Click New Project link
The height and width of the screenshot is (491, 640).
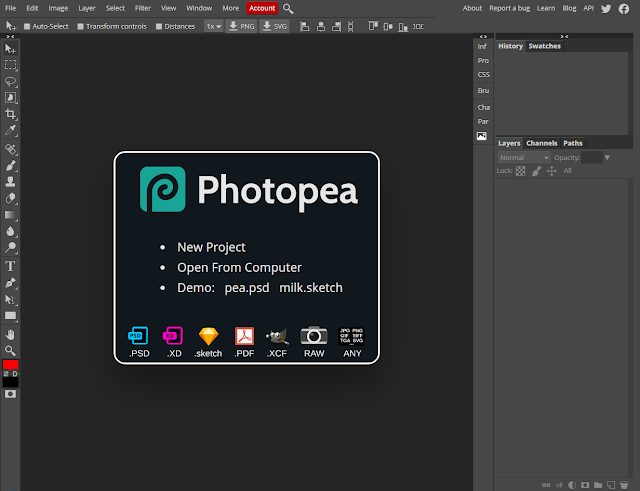[x=211, y=247]
